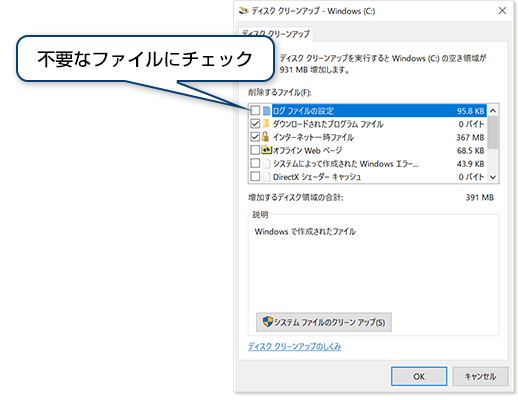Uncheck インターネット一時ファイル checkbox
Screen dimensions: 518x400
255,137
